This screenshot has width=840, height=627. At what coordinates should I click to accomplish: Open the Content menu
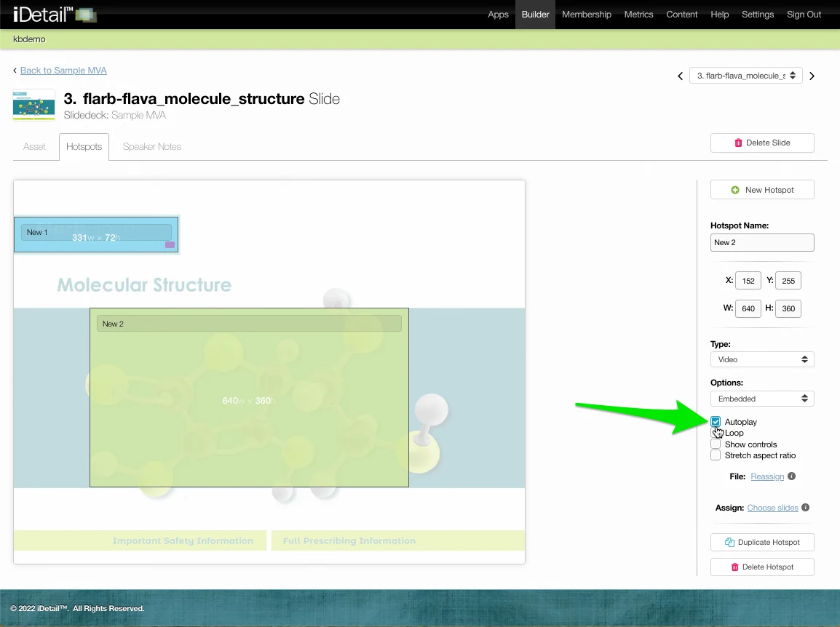tap(682, 15)
